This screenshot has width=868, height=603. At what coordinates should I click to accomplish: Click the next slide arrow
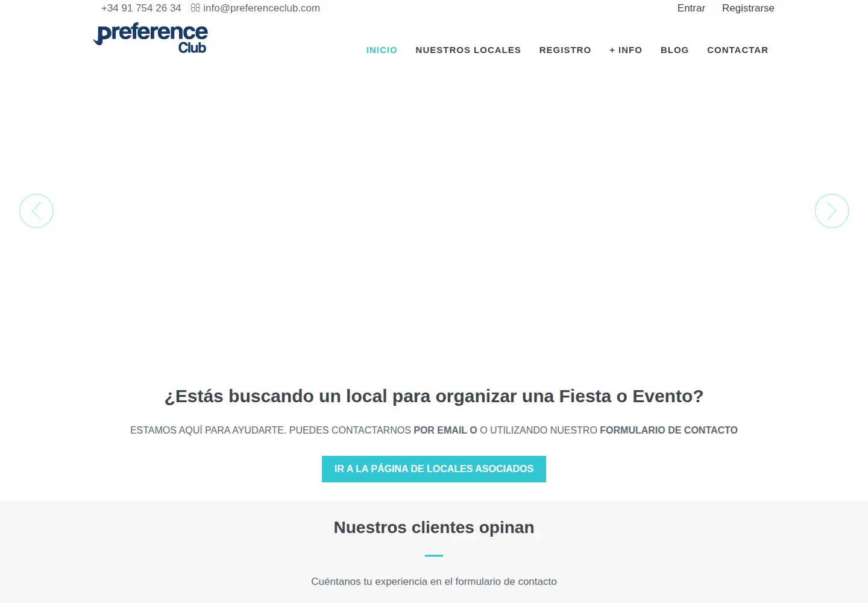[832, 211]
